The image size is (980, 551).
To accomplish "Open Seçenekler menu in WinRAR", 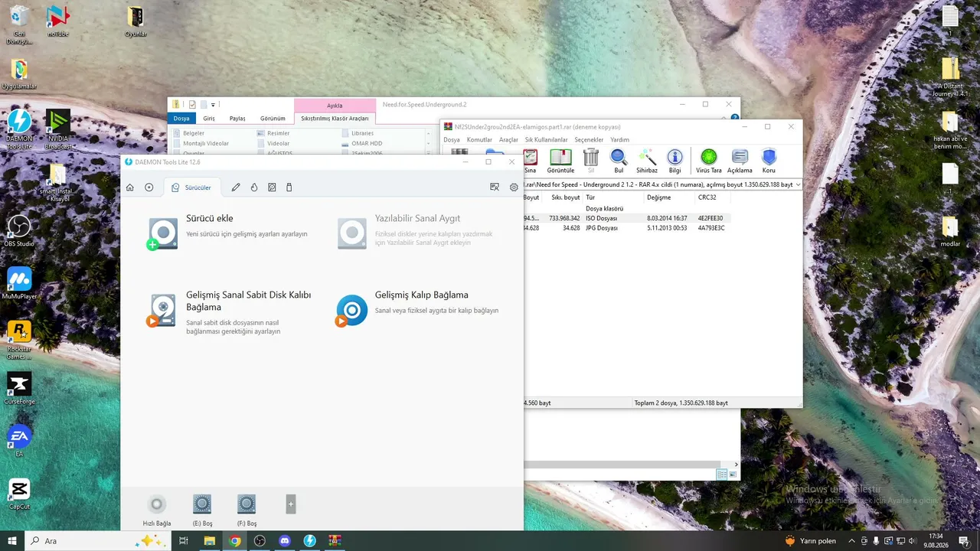I will click(x=589, y=140).
